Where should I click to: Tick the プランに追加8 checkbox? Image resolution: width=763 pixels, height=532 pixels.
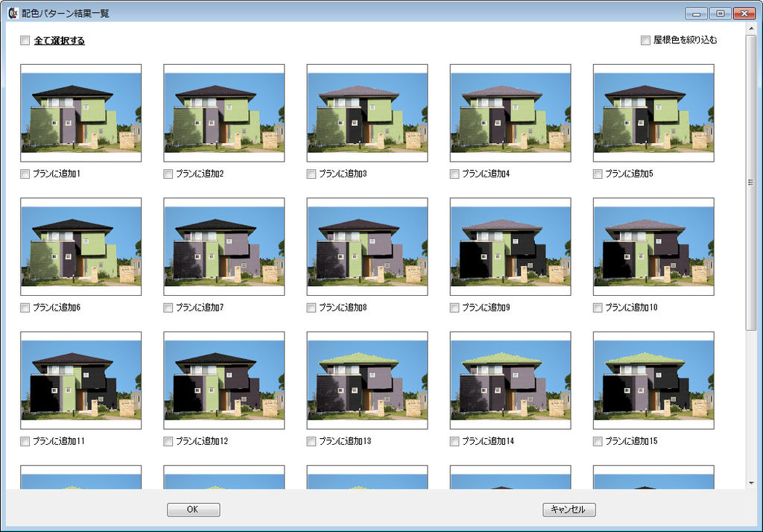pos(311,308)
